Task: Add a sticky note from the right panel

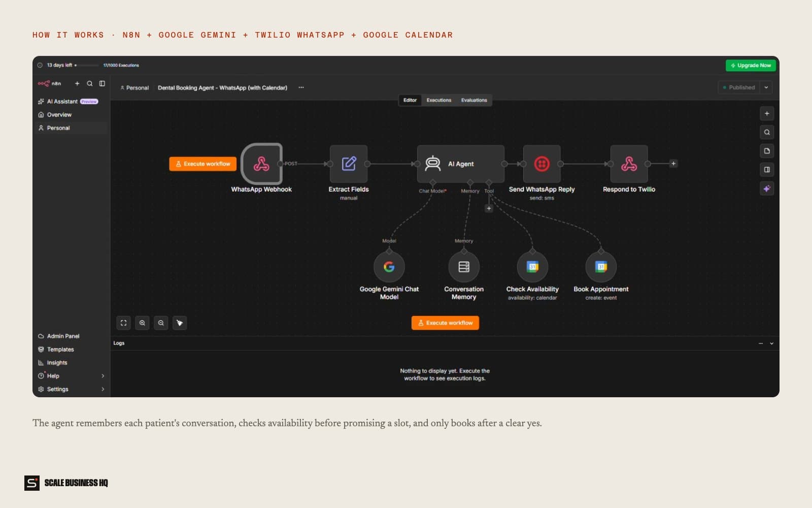Action: 767,151
